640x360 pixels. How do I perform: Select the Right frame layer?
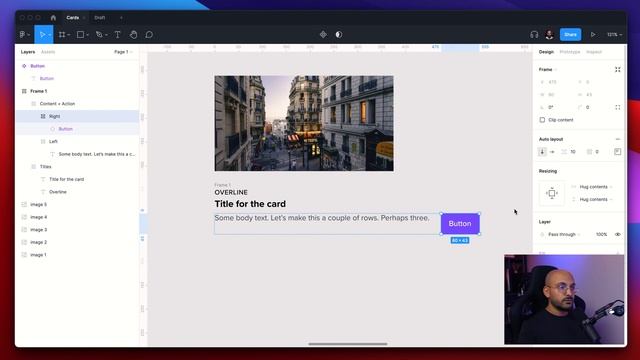point(77,116)
